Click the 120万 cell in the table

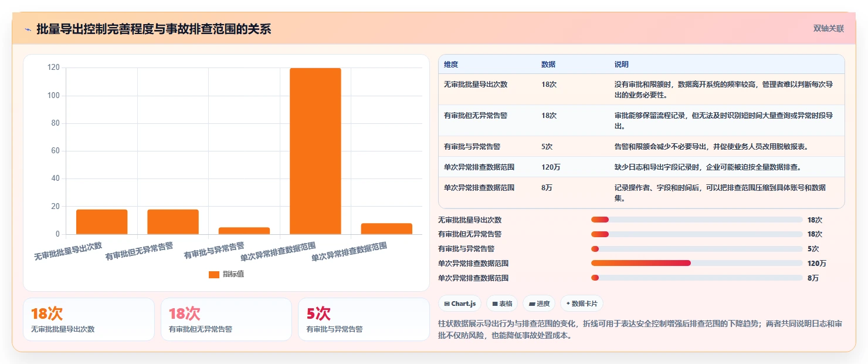pyautogui.click(x=551, y=167)
